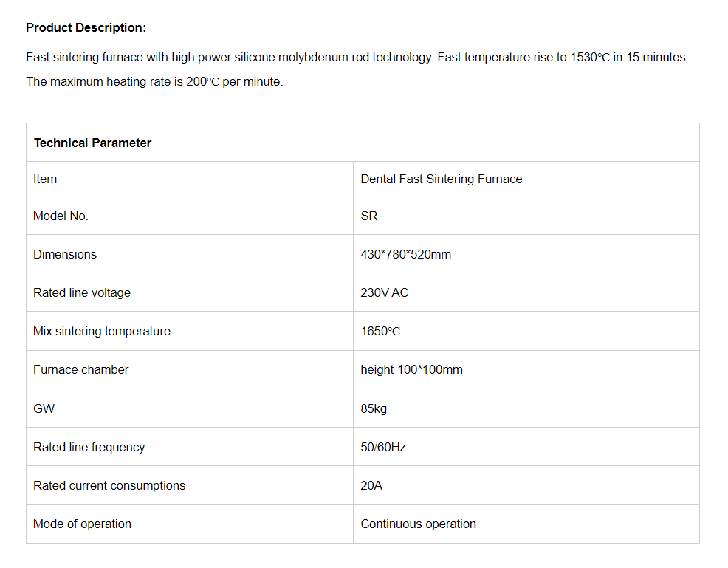728x568 pixels.
Task: Select the 20A current value
Action: [x=371, y=485]
